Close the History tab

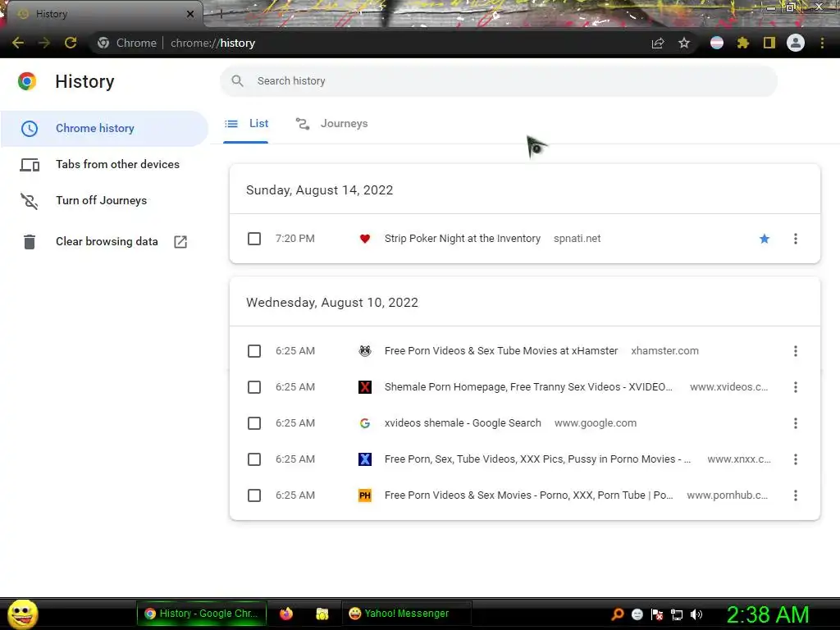click(189, 14)
